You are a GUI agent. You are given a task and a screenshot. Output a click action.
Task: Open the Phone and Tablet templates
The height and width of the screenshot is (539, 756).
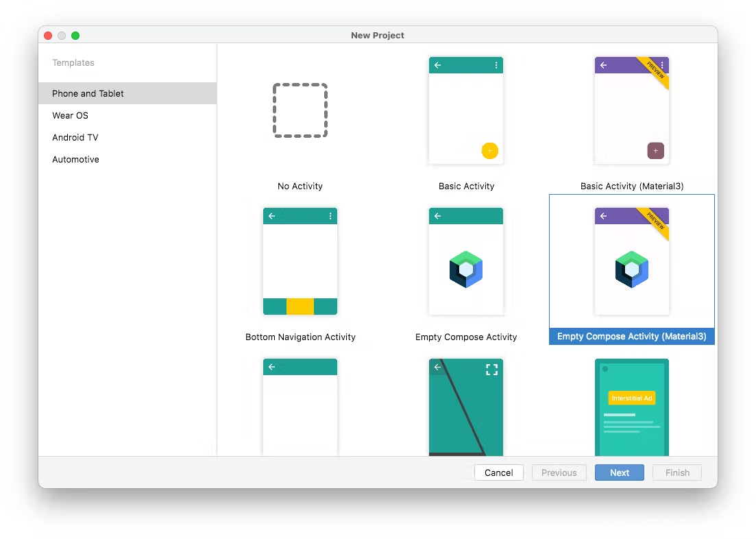pos(127,93)
